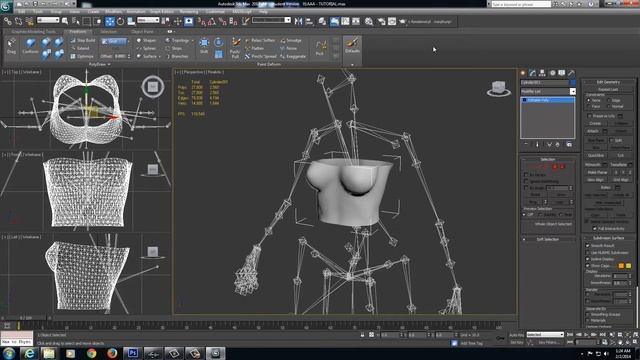The height and width of the screenshot is (360, 640).
Task: Expand the Soft Selection rollout
Action: click(x=548, y=239)
